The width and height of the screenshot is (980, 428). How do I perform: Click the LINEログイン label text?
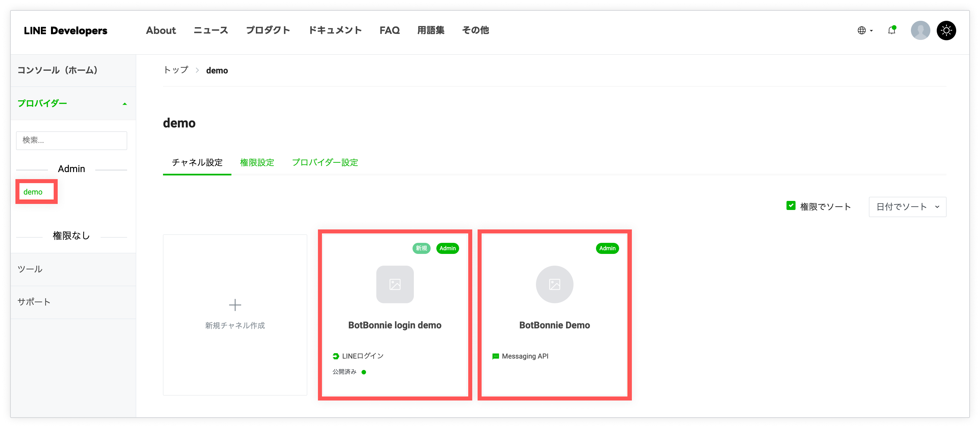pyautogui.click(x=363, y=356)
